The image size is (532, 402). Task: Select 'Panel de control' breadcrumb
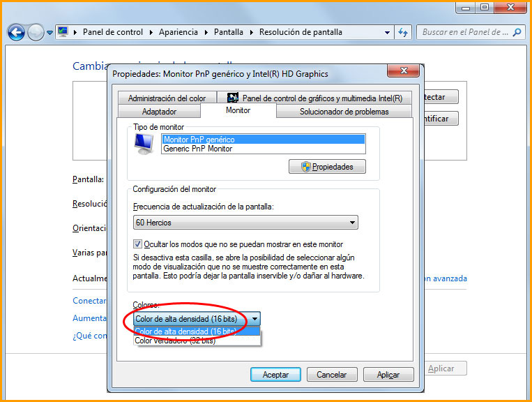(113, 32)
